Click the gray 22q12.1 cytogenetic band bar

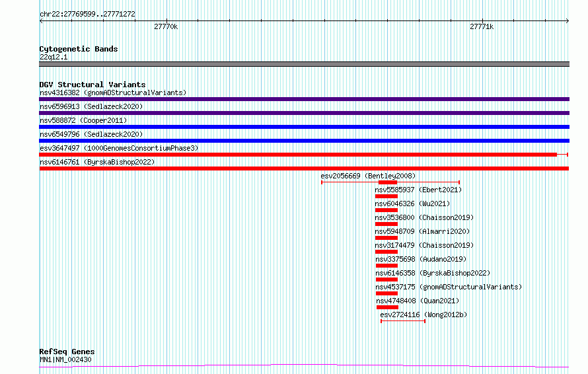tap(304, 64)
